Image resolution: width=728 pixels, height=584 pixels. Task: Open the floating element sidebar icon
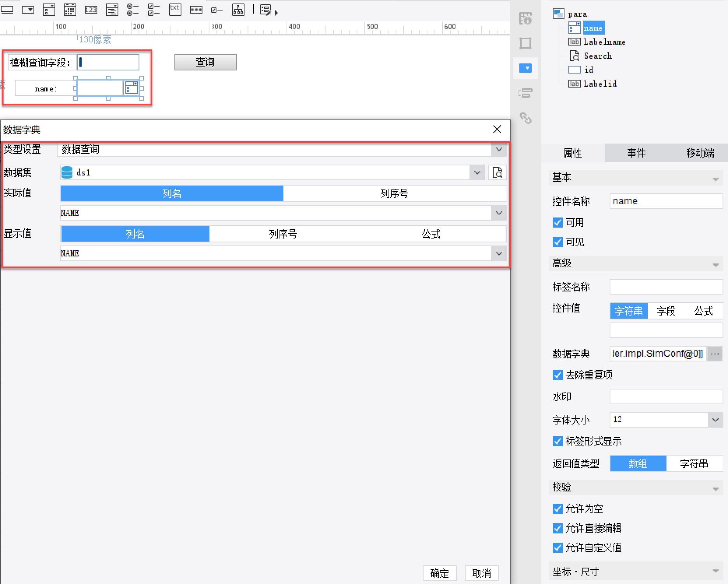point(526,43)
